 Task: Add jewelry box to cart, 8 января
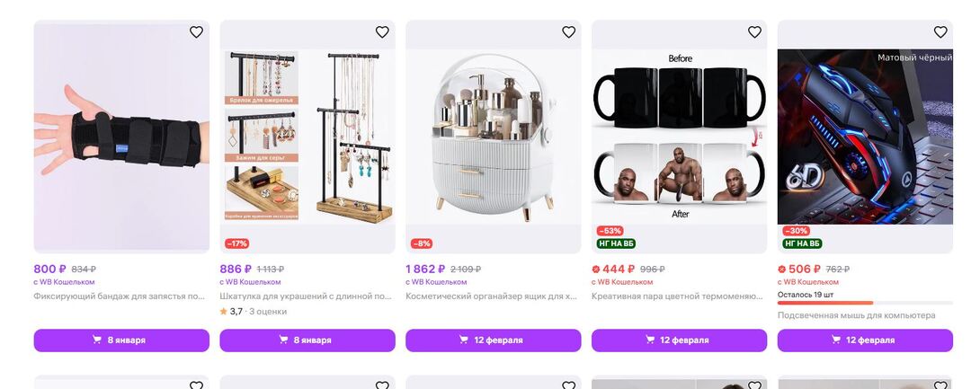tap(307, 340)
